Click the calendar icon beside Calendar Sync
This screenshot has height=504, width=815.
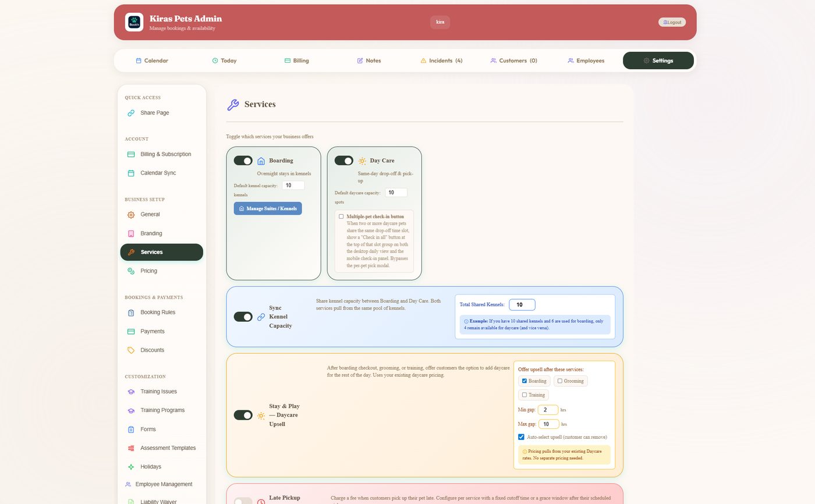pyautogui.click(x=131, y=173)
